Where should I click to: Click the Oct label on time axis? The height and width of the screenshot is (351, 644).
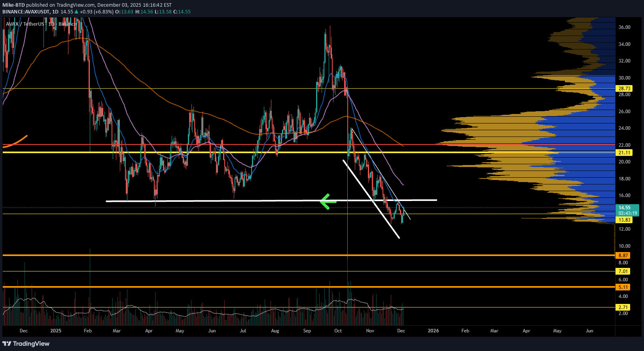tap(338, 331)
